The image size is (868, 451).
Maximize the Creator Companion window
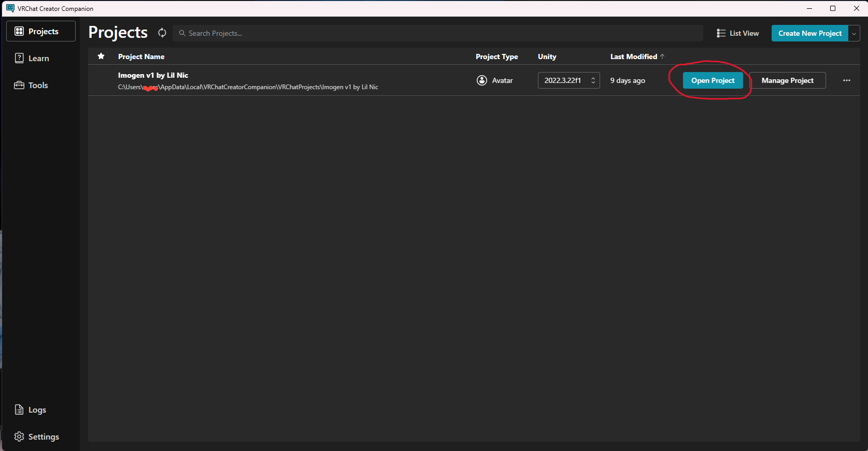coord(833,8)
